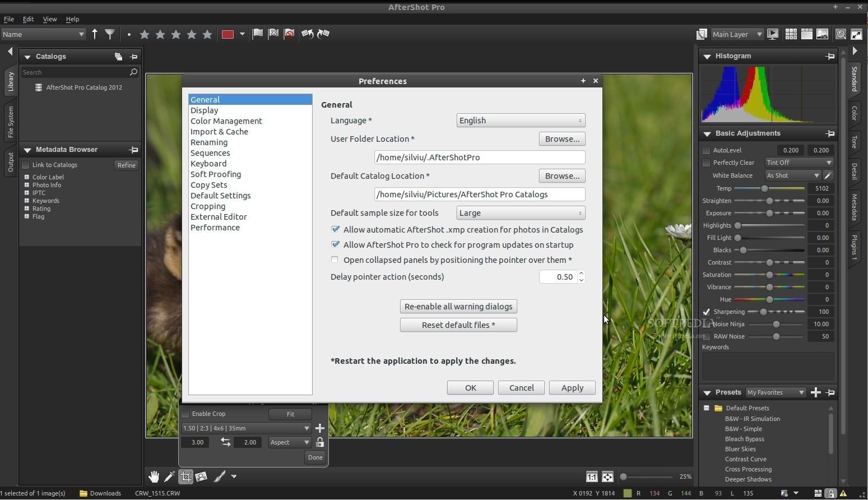Enable AutoLevel checkbox
Image resolution: width=868 pixels, height=500 pixels.
[x=707, y=150]
